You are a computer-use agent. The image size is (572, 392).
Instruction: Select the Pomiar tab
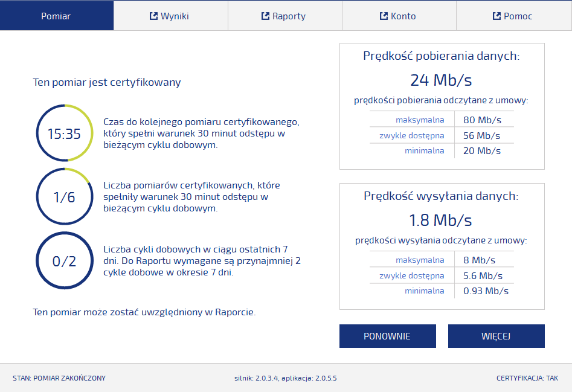[x=56, y=16]
